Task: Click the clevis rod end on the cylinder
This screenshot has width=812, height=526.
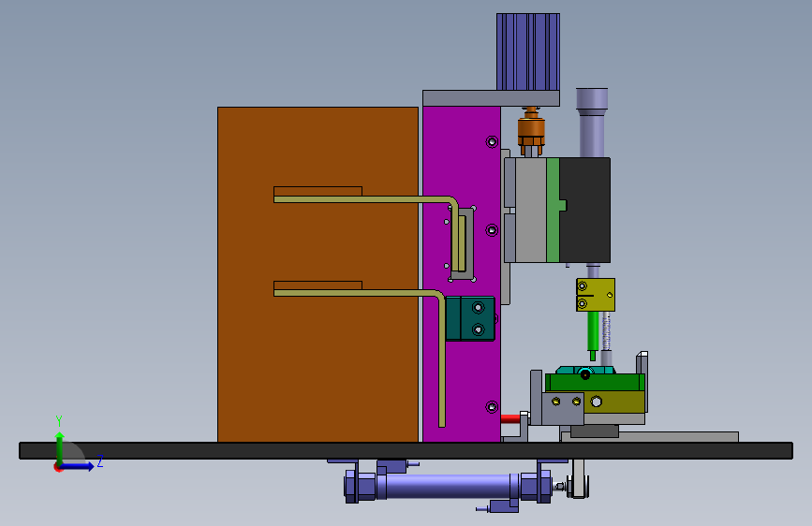Action: pyautogui.click(x=578, y=486)
